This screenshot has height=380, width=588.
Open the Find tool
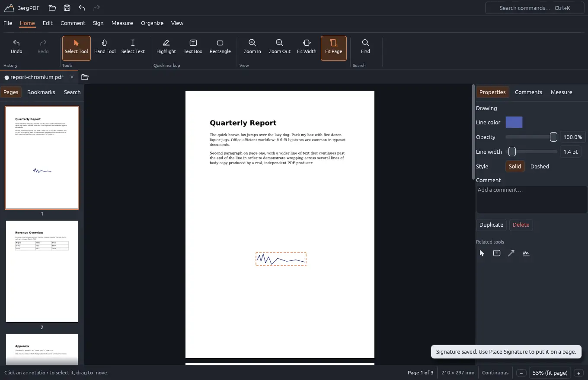(x=365, y=48)
